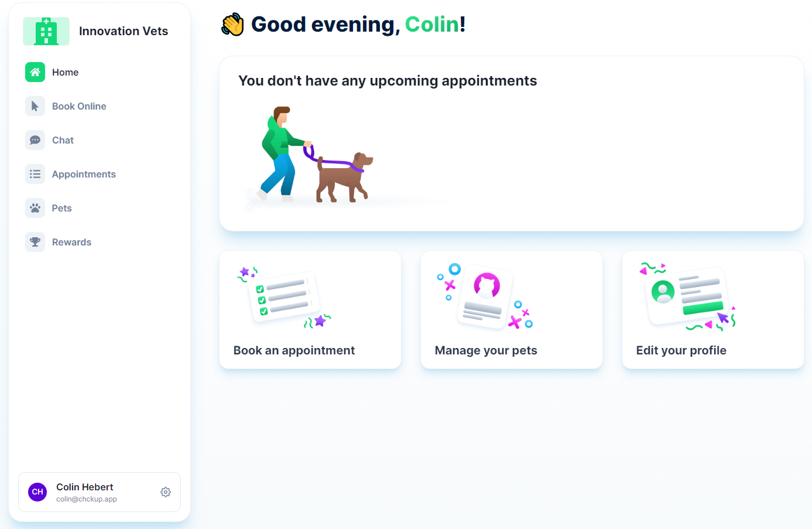Click the Book Online cursor icon
Viewport: 812px width, 529px height.
tap(35, 106)
